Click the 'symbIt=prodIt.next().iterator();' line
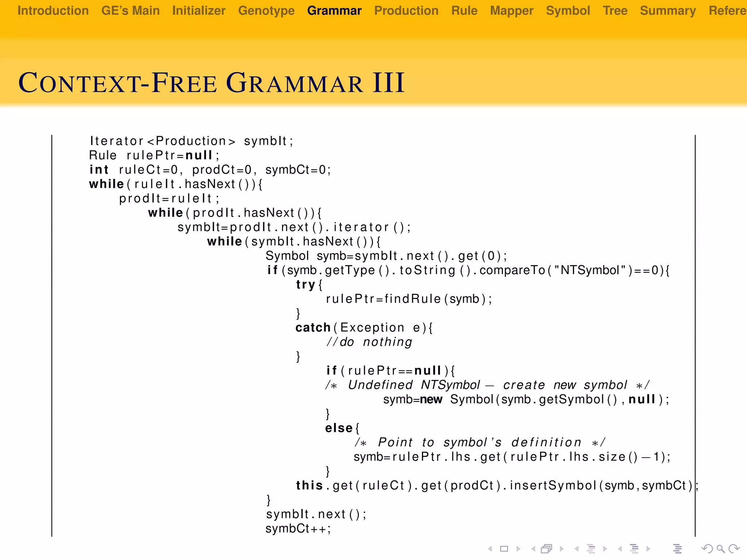The image size is (747, 560). point(294,227)
